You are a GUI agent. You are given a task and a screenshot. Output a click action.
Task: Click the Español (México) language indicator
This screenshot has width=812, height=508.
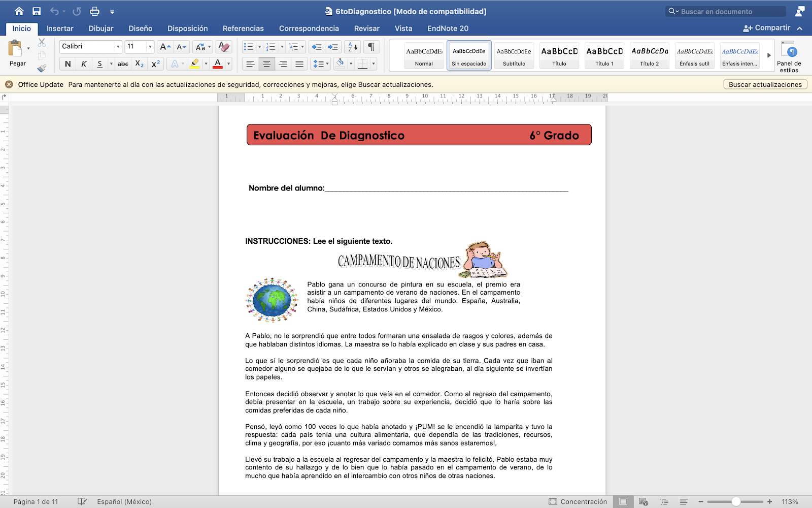coord(124,501)
